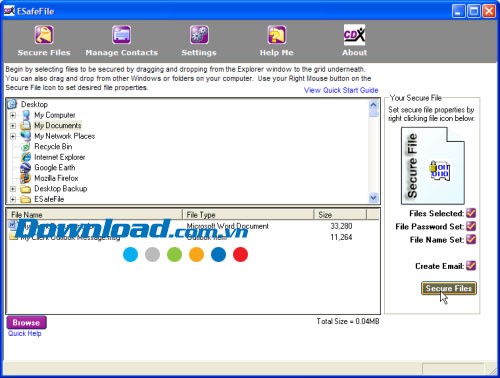Maximize the ESafeFile window
Screen dimensions: 500x378
tap(474, 11)
